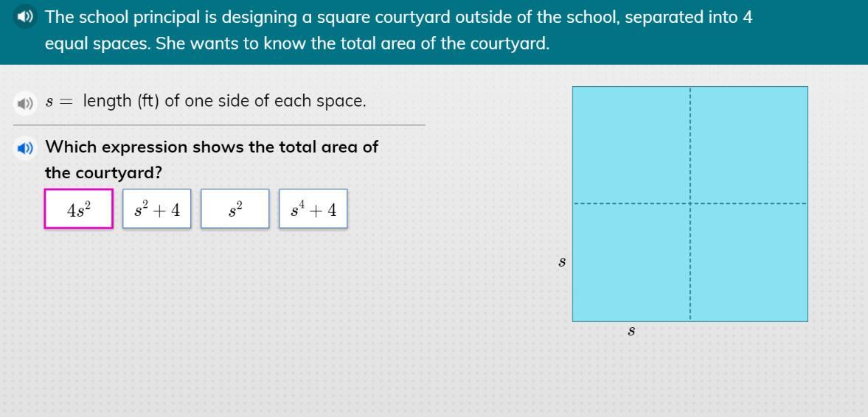Click the bottom-right quadrant of the courtyard

click(x=749, y=262)
